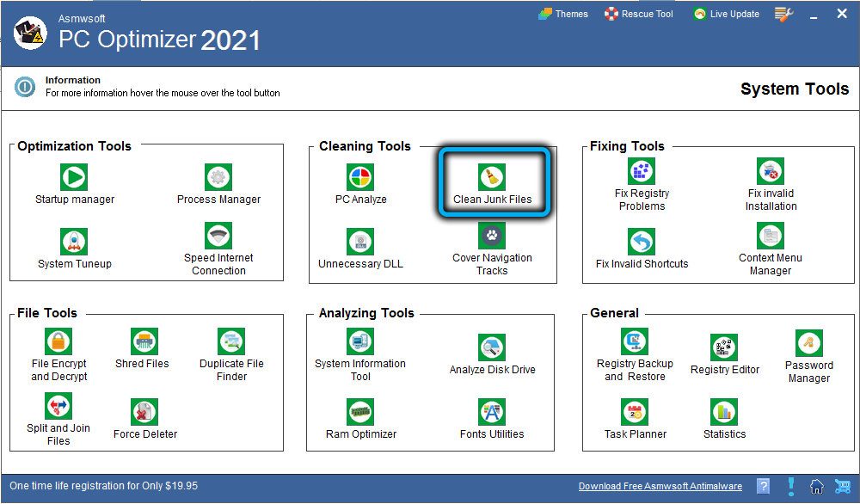Viewport: 860px width, 504px height.
Task: Open the Force Deleter tool
Action: (144, 412)
